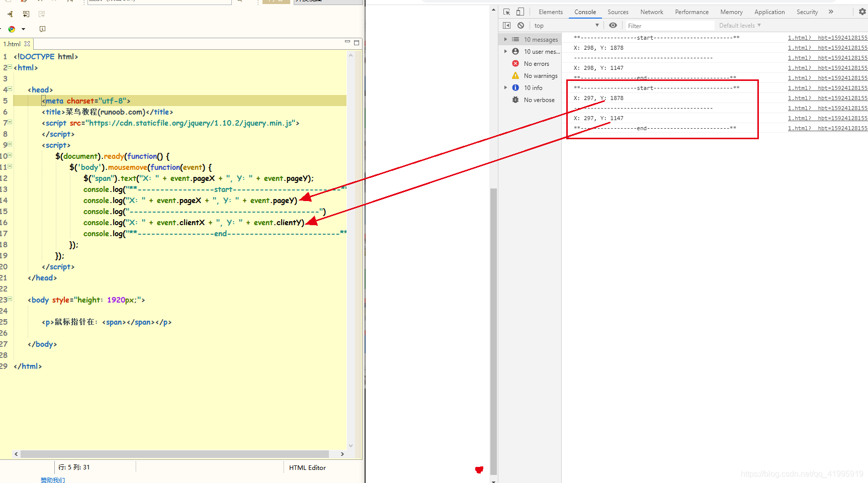Collapse the body tag fold marker
The height and width of the screenshot is (483, 868).
[10, 299]
